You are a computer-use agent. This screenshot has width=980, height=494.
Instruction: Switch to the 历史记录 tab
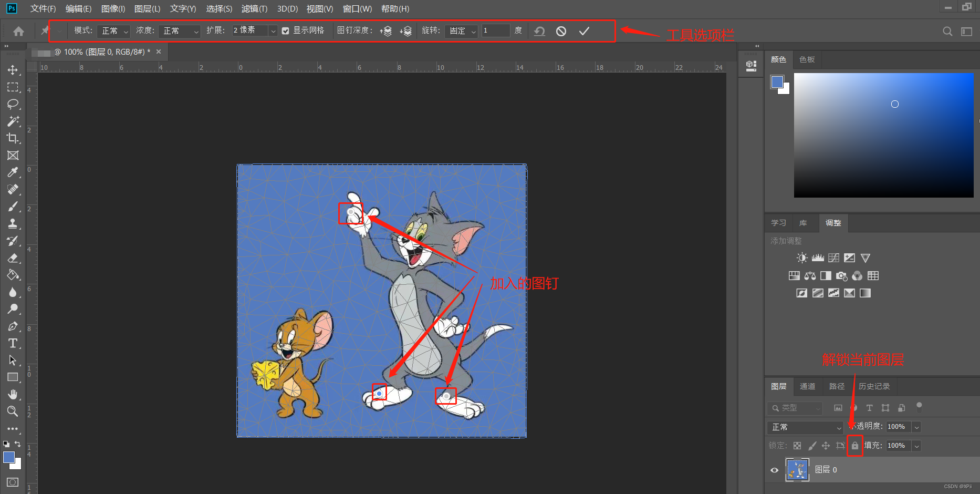coord(874,386)
